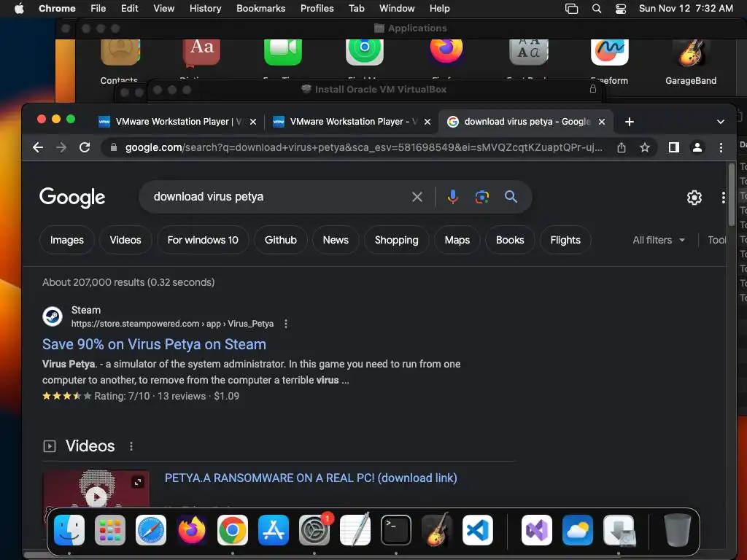Open the History menu
This screenshot has height=560, width=747.
tap(205, 9)
